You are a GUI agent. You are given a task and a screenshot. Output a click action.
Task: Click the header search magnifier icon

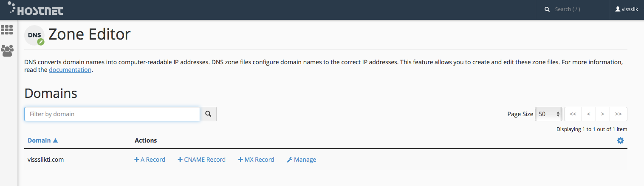coord(547,9)
